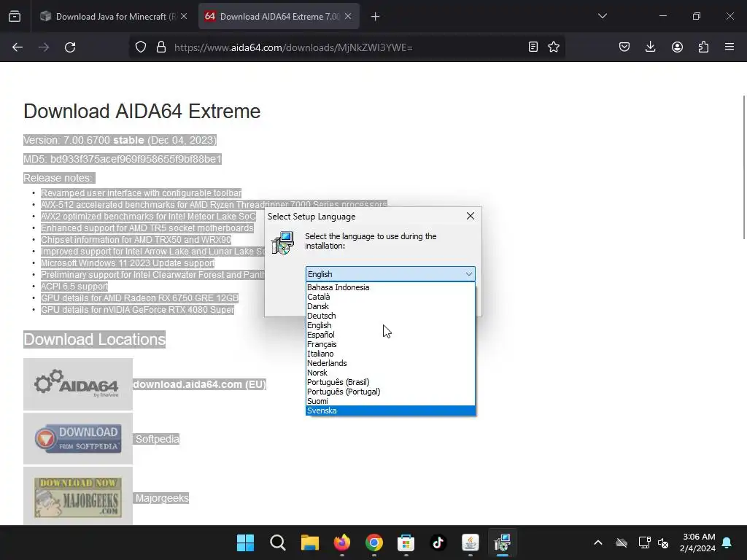Switch to the Download Java for Minecraft tab
747x560 pixels.
(x=113, y=16)
